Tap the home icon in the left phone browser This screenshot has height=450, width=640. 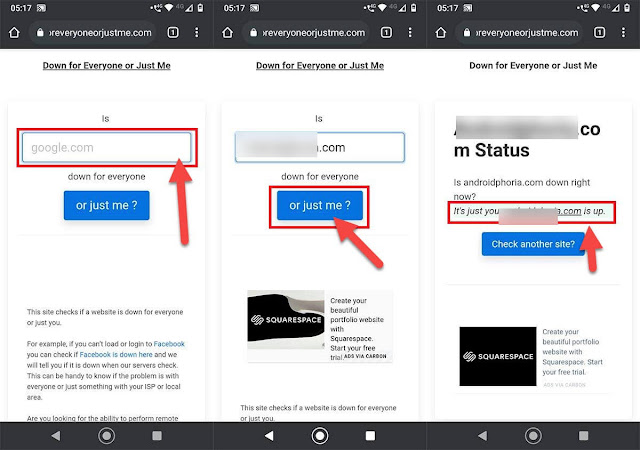click(x=14, y=33)
